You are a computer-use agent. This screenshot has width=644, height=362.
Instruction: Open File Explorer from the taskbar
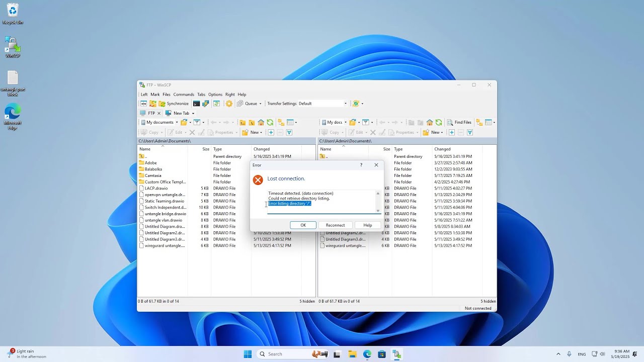tap(352, 354)
